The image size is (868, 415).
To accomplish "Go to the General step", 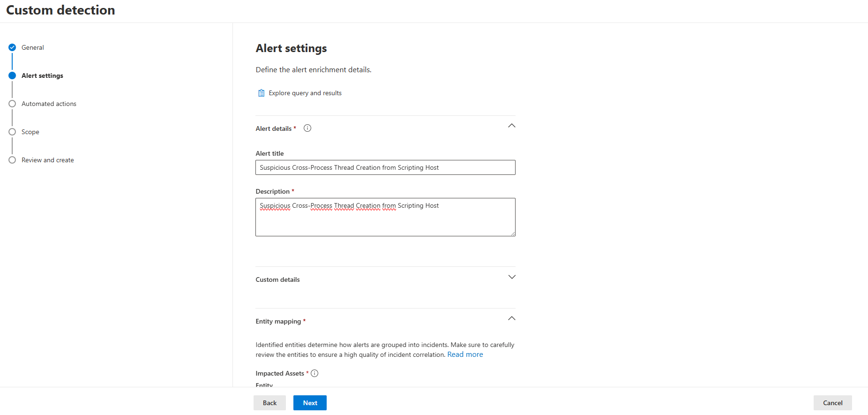I will (33, 47).
